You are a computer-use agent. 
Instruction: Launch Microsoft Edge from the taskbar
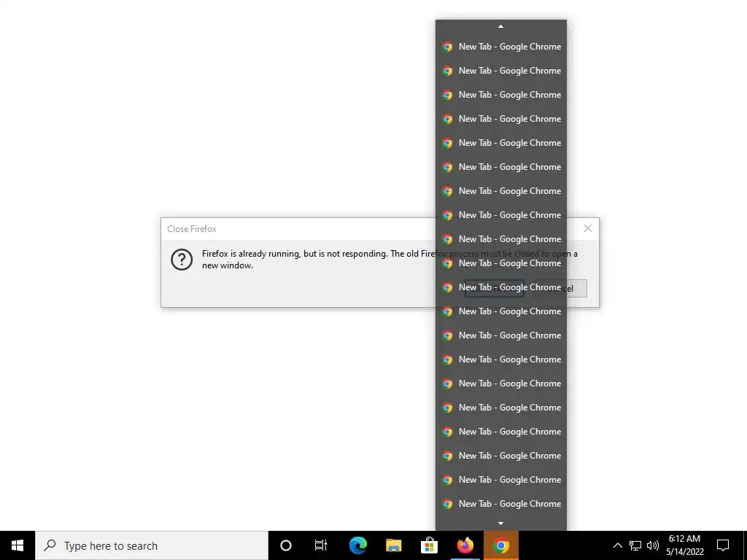(x=357, y=545)
